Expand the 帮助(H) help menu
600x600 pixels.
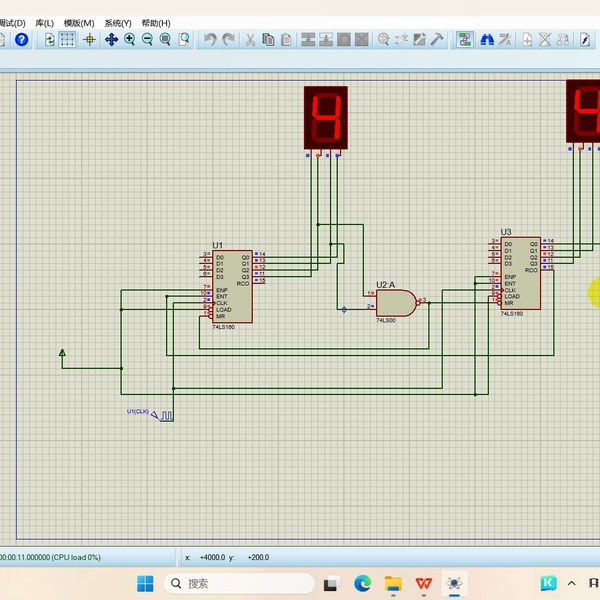tap(155, 22)
